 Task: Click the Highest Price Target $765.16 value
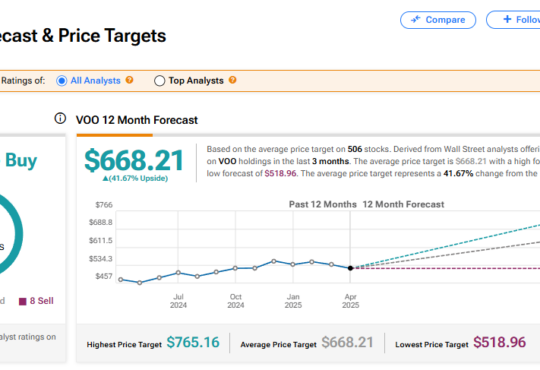(x=193, y=342)
